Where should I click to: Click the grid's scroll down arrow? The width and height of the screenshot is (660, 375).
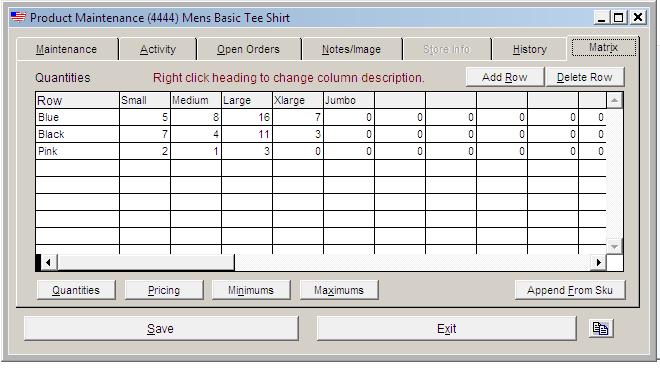point(615,247)
